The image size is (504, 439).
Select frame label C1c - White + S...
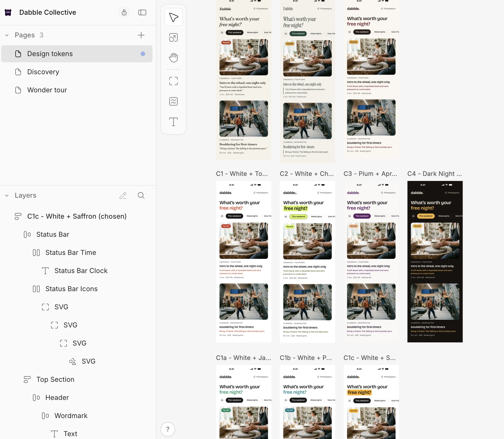pos(369,358)
